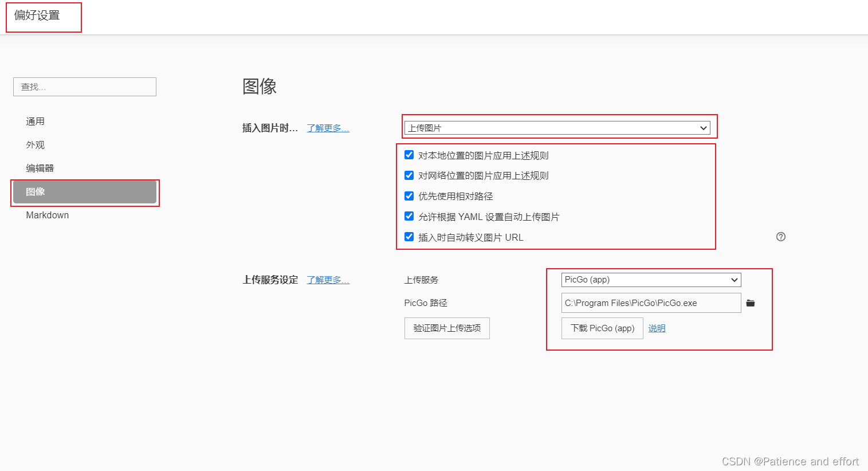
Task: Toggle '对本地位置的图片应用上述规则' checkbox
Action: point(409,155)
